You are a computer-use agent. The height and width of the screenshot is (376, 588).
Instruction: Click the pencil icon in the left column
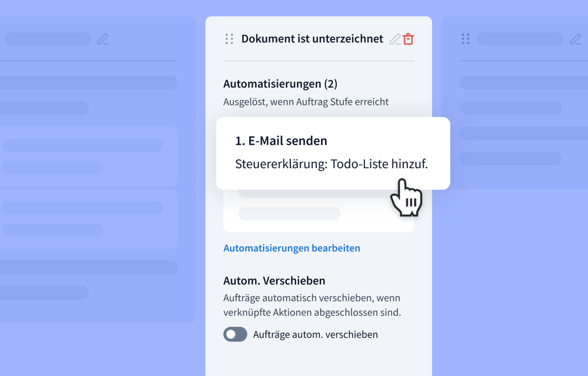tap(103, 39)
